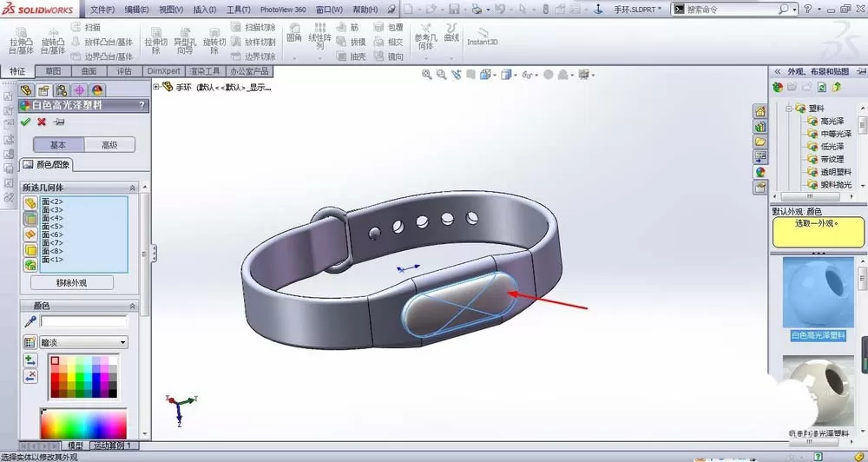Open the PropertyManager tab icon
The image size is (868, 462).
[x=43, y=90]
